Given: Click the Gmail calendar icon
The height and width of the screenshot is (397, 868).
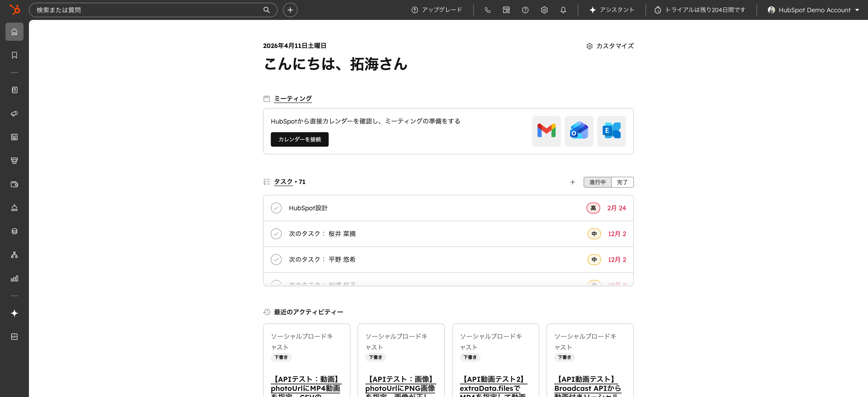Looking at the screenshot, I should (546, 131).
